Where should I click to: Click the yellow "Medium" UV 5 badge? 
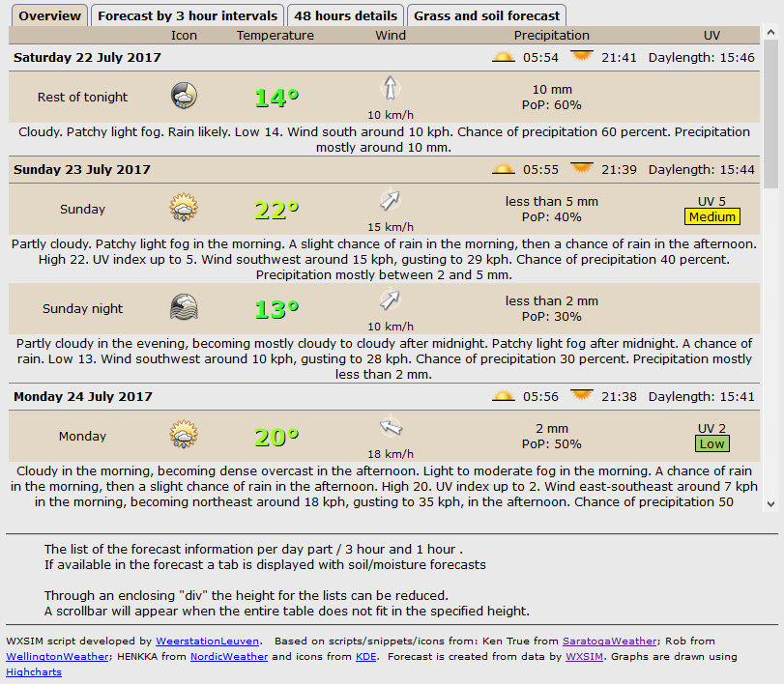(x=712, y=216)
